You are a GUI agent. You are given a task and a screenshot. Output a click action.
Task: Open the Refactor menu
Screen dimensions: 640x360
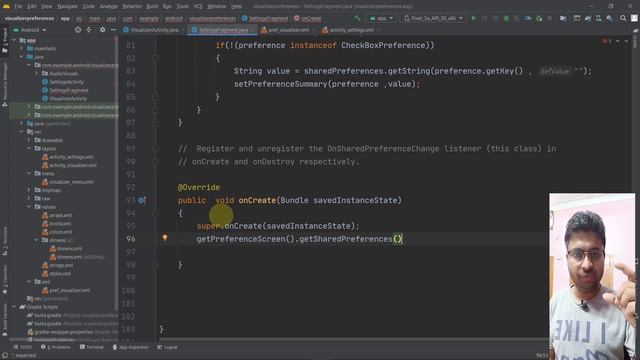tap(132, 6)
